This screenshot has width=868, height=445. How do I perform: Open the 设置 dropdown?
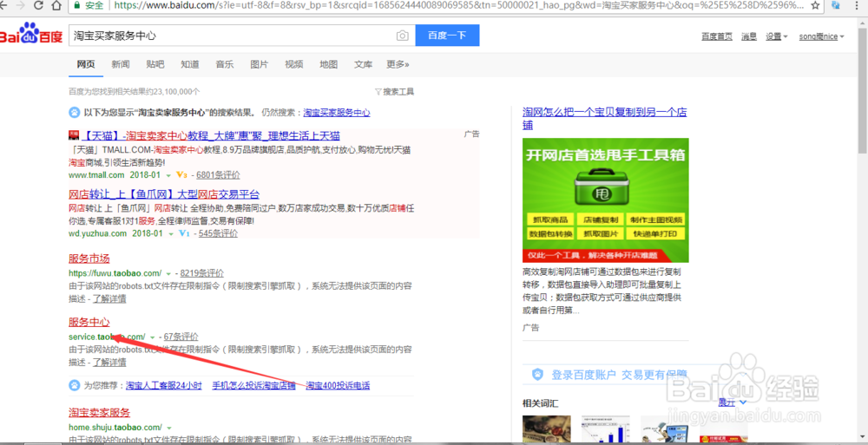777,36
